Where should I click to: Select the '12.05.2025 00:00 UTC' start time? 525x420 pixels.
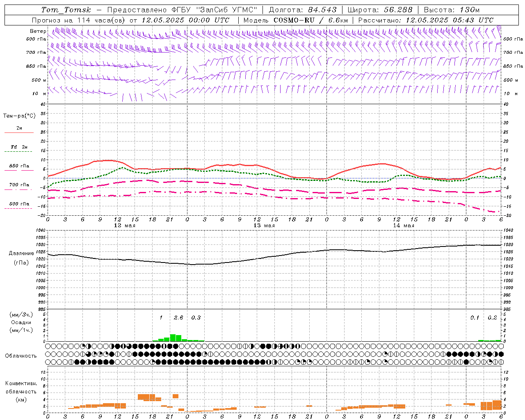[185, 20]
